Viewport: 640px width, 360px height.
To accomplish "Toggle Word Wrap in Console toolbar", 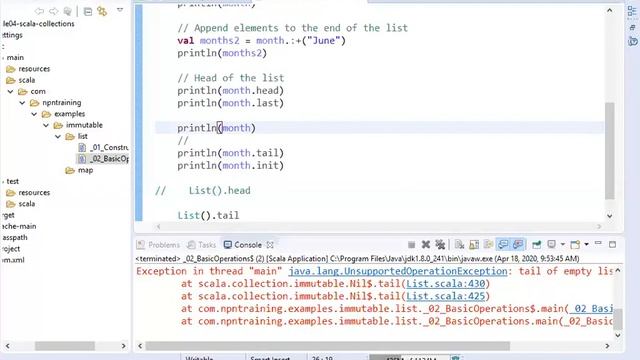I will coord(488,244).
